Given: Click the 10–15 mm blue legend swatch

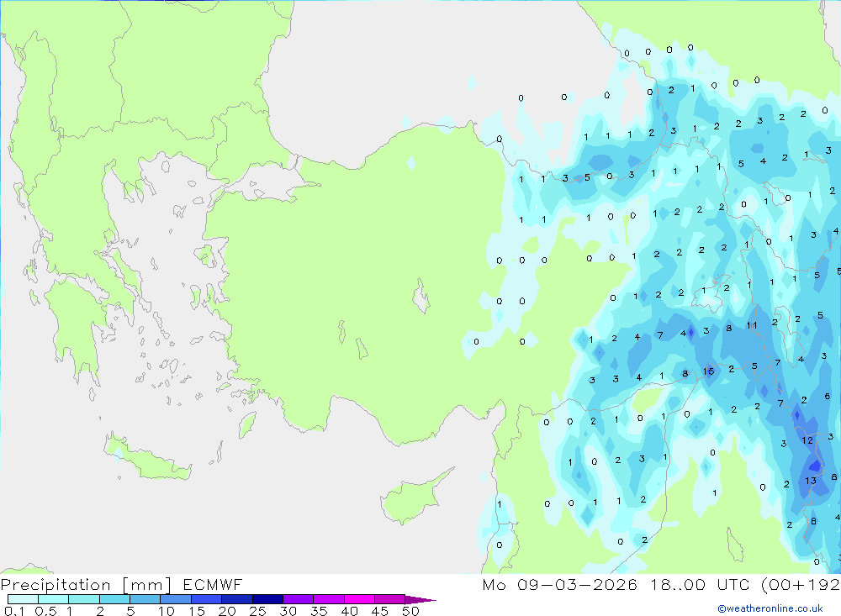Looking at the screenshot, I should coord(176,599).
